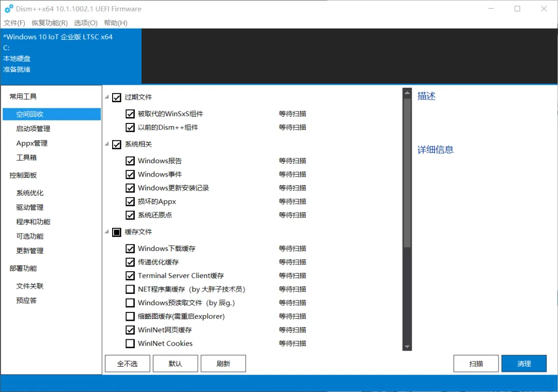Uncheck the 过期文件 group checkbox
The image size is (558, 392).
coord(116,98)
